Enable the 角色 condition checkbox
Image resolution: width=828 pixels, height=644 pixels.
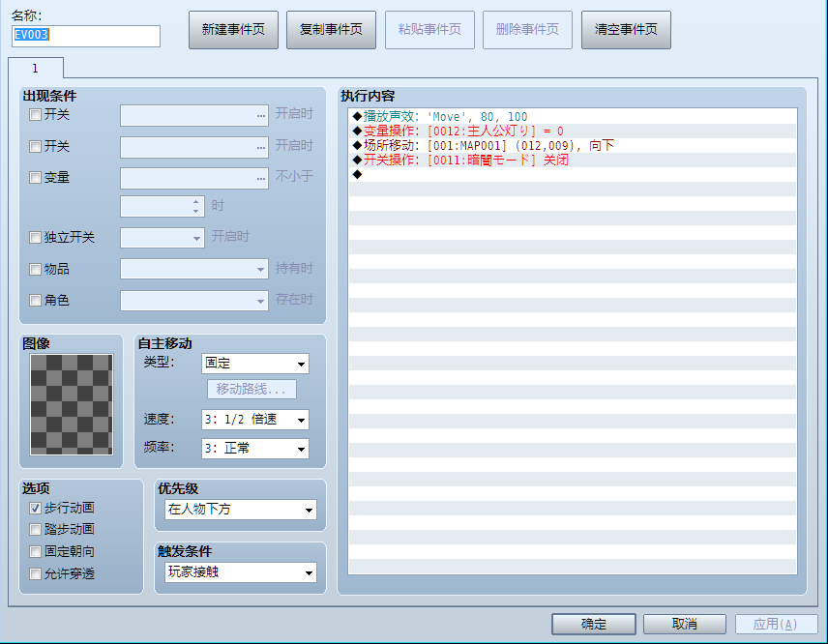pyautogui.click(x=36, y=301)
